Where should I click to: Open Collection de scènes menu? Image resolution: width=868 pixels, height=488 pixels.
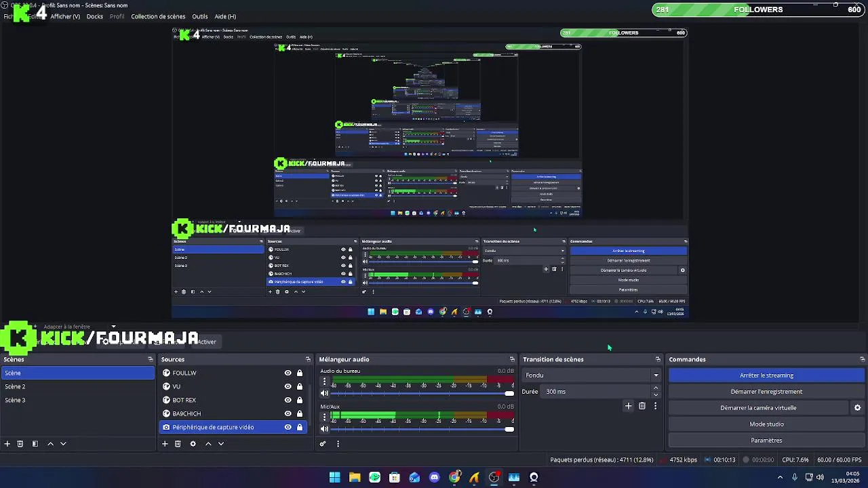click(158, 16)
